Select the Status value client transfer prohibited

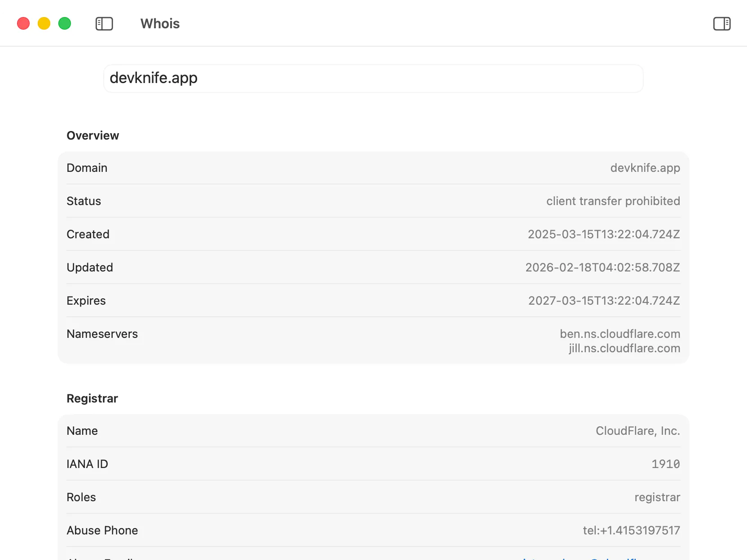coord(613,201)
